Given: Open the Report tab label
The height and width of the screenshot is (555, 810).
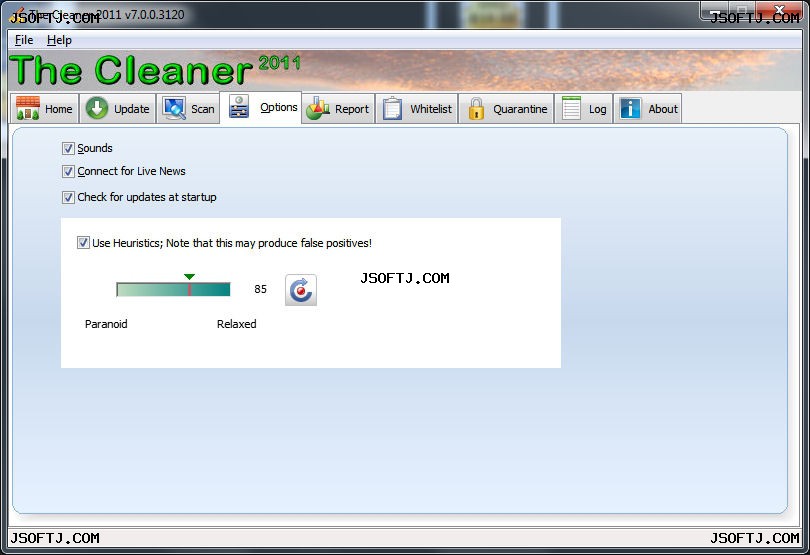Looking at the screenshot, I should click(x=352, y=109).
